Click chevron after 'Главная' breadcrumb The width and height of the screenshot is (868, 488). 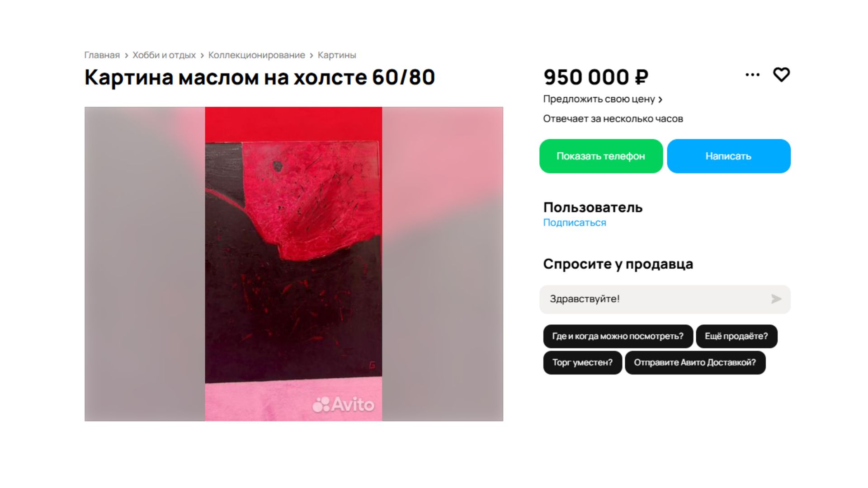tap(126, 56)
